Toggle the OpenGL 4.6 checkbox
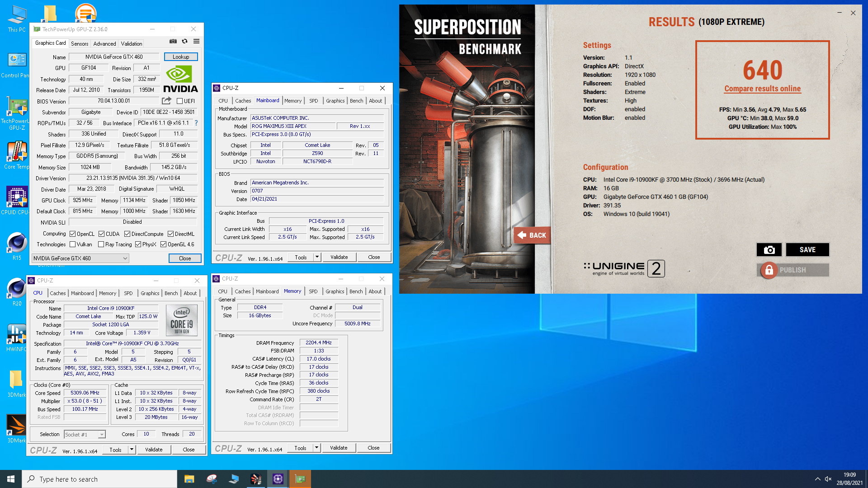 click(163, 244)
